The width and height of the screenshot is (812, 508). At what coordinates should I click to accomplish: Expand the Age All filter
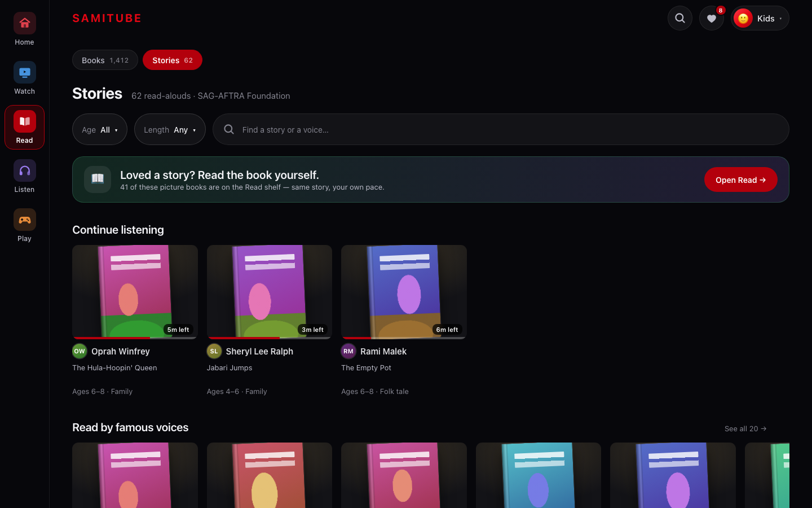[100, 129]
